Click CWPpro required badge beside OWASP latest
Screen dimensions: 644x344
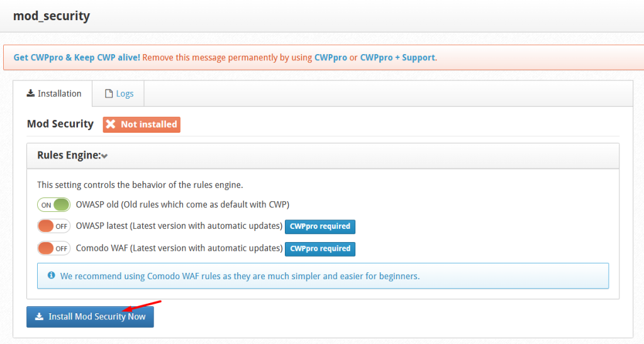pyautogui.click(x=320, y=226)
